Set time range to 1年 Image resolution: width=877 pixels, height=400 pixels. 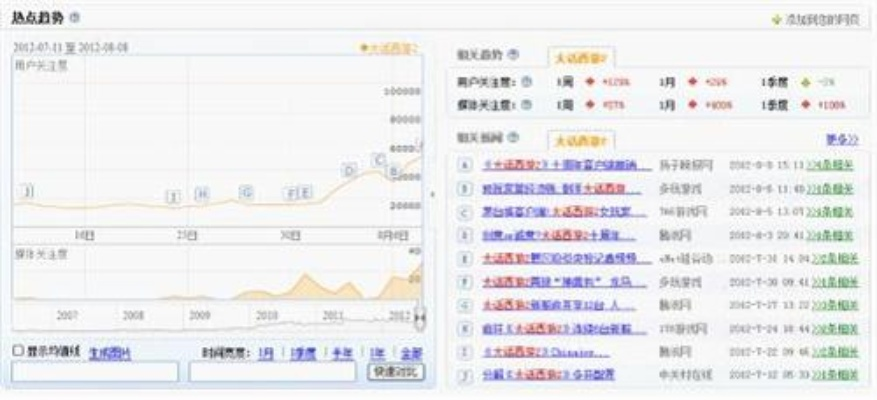point(377,354)
